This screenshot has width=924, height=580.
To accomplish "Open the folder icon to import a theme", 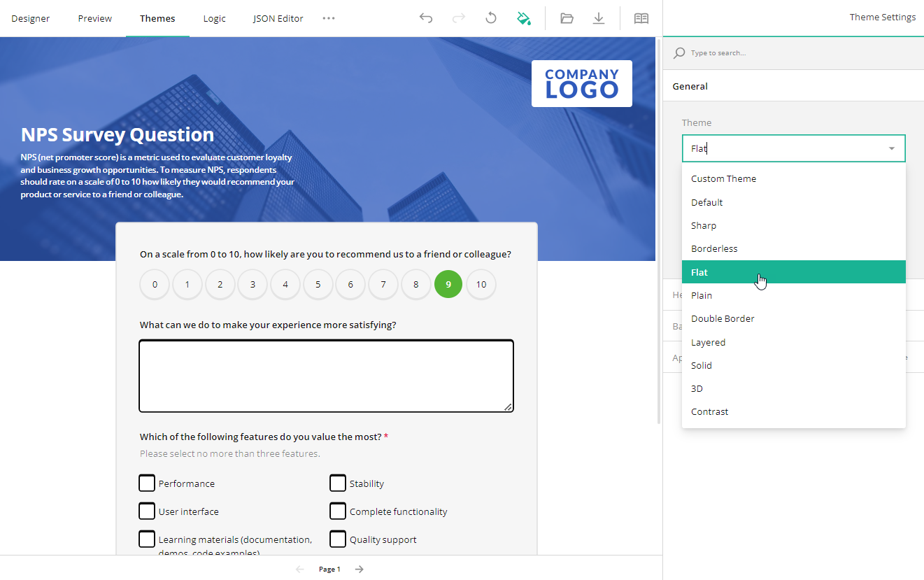I will (x=567, y=17).
